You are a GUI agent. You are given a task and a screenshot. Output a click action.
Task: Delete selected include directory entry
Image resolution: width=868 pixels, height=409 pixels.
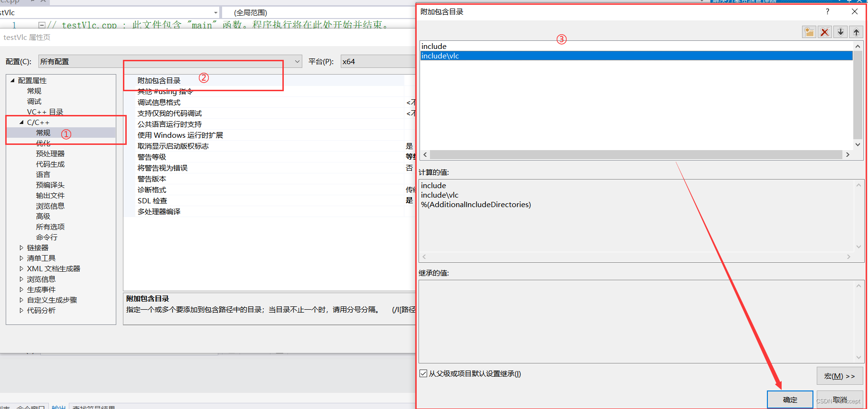coord(825,32)
